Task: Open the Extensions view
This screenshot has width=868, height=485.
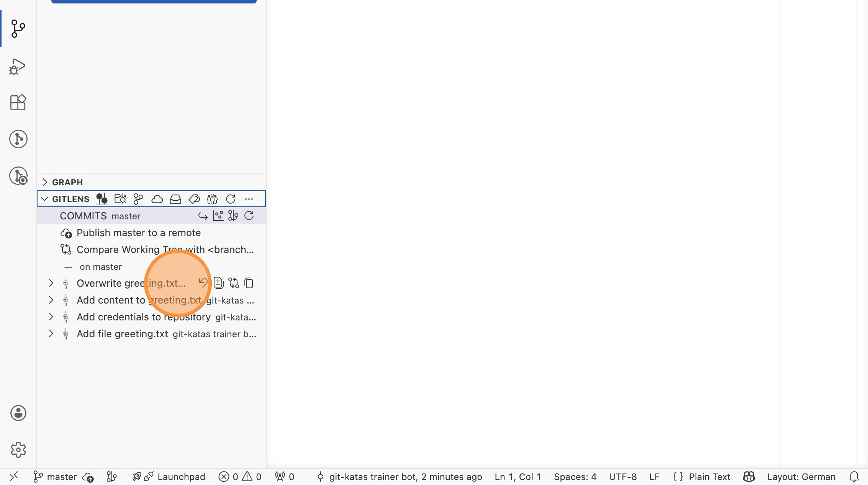Action: point(18,103)
